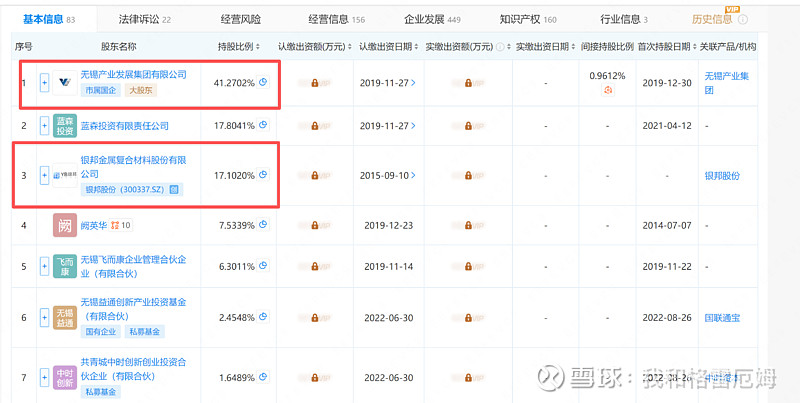Viewport: 800px width, 403px height.
Task: Open pie chart for 6.3011% shareholding
Action: (x=263, y=266)
